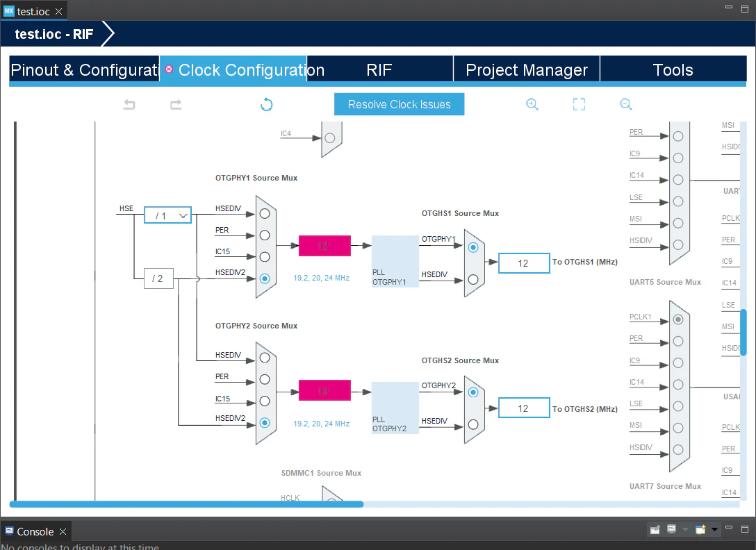Click the undo arrow icon
This screenshot has width=756, height=550.
point(129,105)
